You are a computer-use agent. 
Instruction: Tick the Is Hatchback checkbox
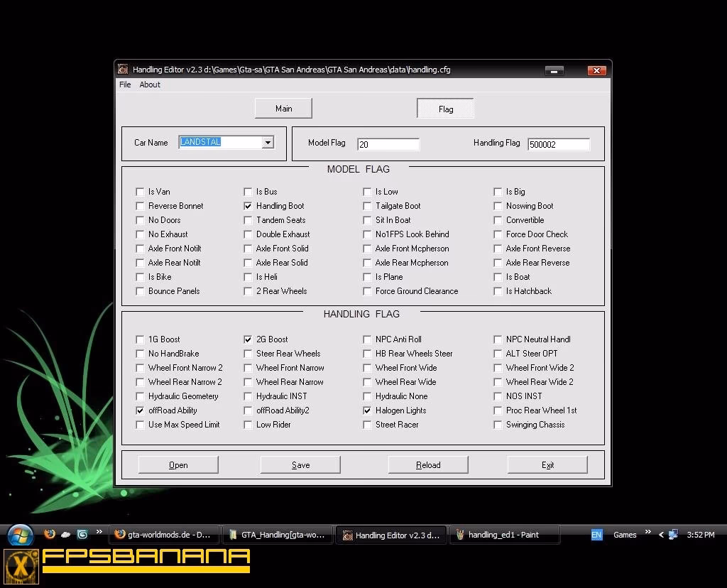[498, 291]
